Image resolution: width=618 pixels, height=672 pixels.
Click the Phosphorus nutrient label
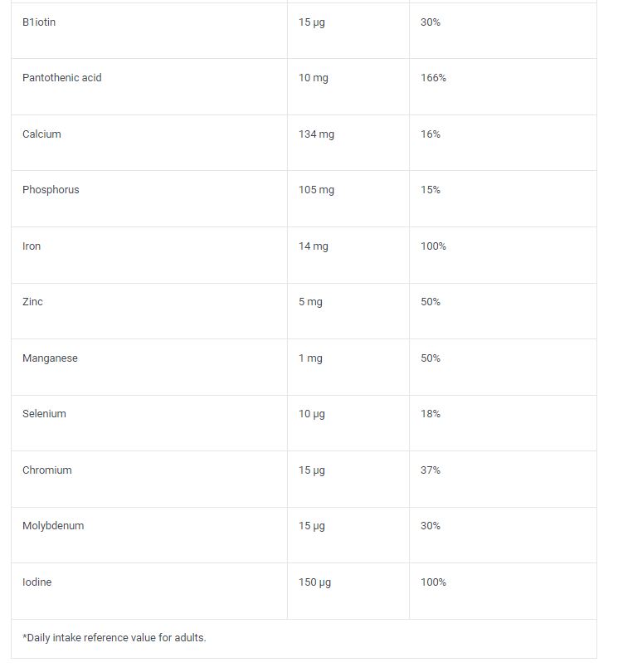(51, 190)
